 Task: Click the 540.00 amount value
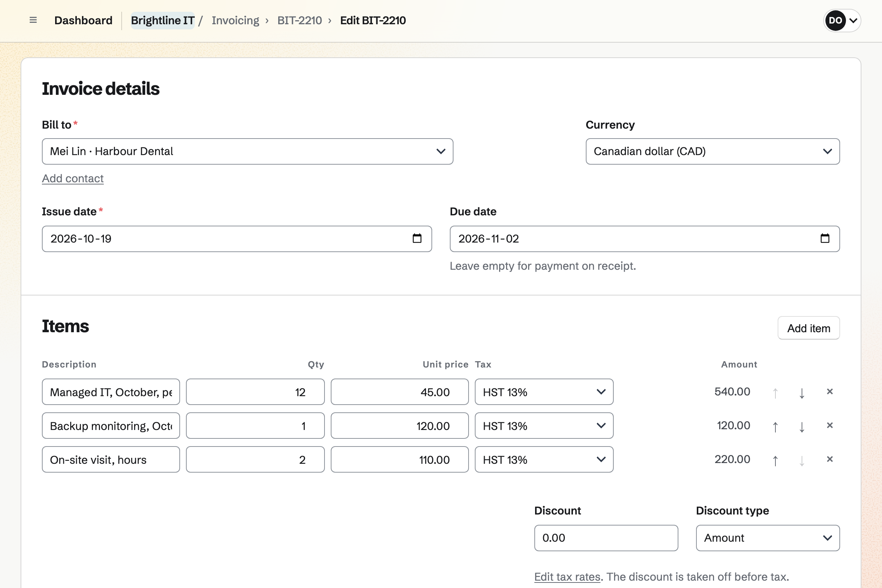732,392
